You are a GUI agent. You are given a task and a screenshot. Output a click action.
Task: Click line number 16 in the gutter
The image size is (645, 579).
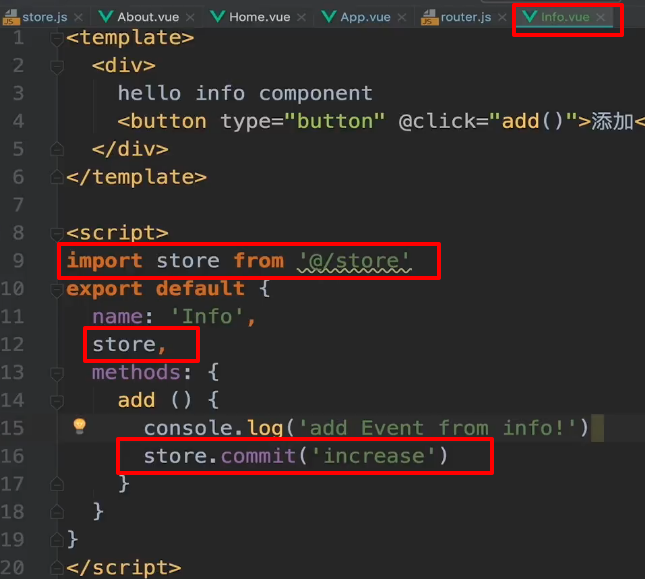tap(13, 456)
